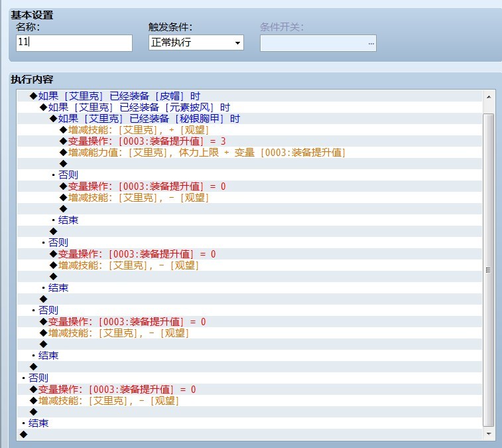502x448 pixels.
Task: Select the 变量操作 = 0 line right after first 否则
Action: point(249,187)
